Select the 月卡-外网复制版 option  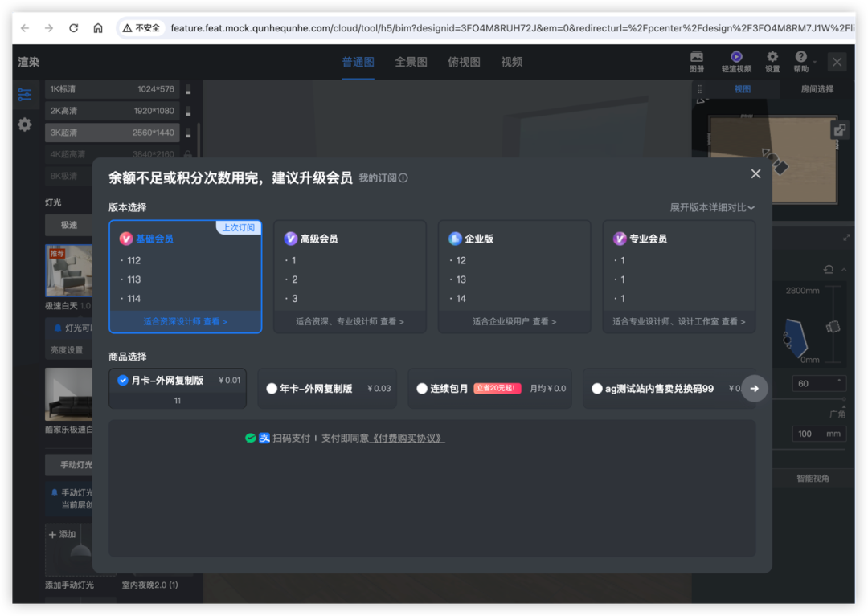tap(178, 388)
